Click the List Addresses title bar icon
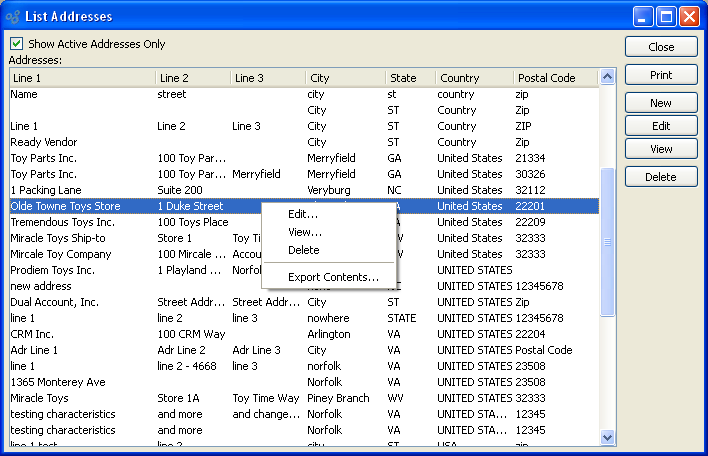 pyautogui.click(x=12, y=16)
